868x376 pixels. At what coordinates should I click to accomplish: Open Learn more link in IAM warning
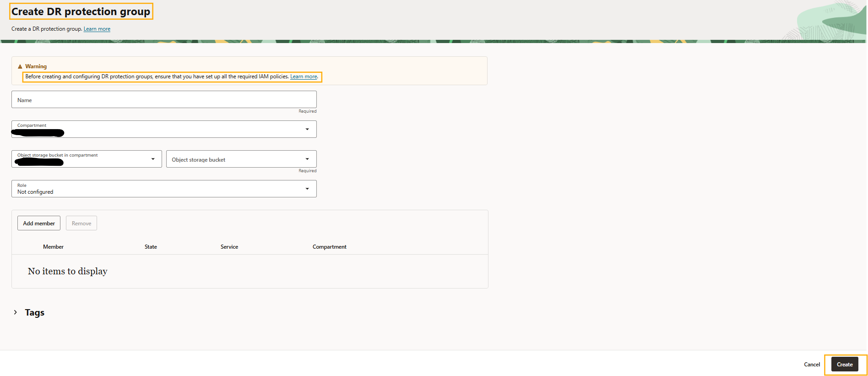[x=304, y=76]
